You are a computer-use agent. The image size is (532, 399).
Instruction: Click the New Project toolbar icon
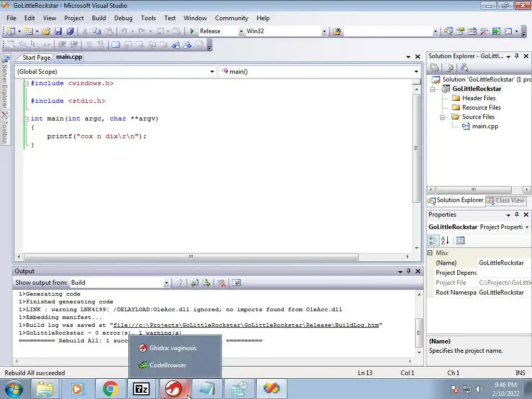pyautogui.click(x=11, y=31)
